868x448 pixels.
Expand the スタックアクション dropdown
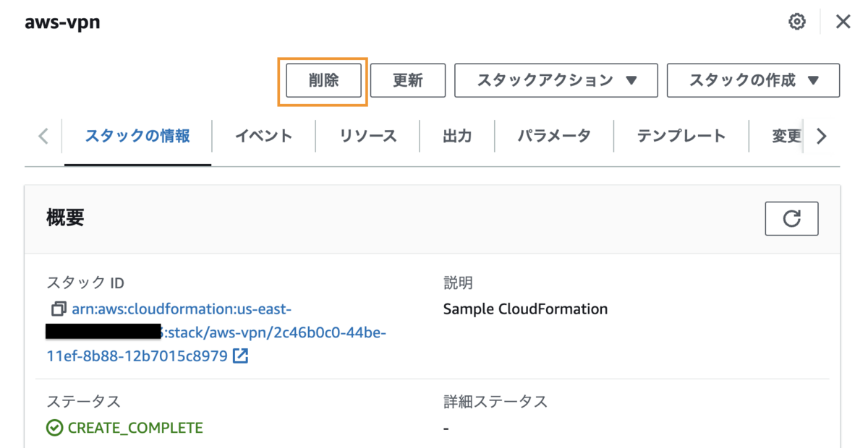pos(556,80)
